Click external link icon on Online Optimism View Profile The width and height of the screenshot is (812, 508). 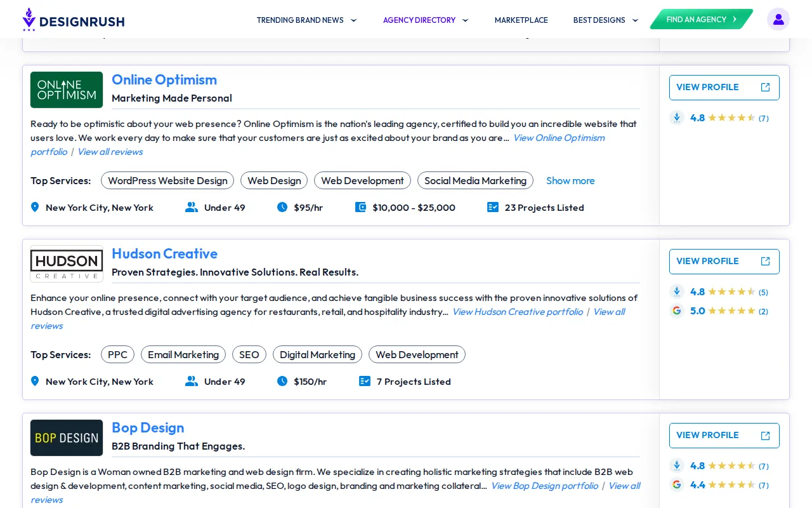766,88
